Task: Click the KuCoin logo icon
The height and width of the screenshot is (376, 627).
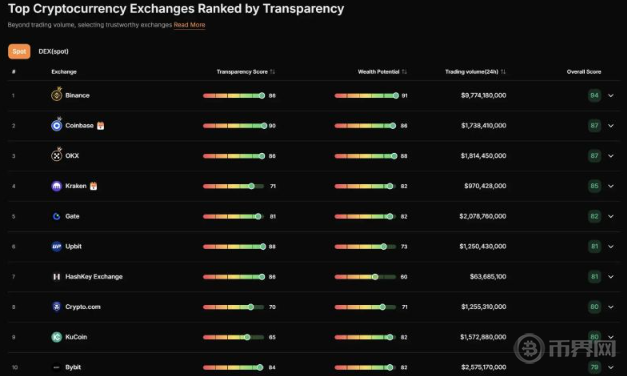Action: tap(57, 337)
